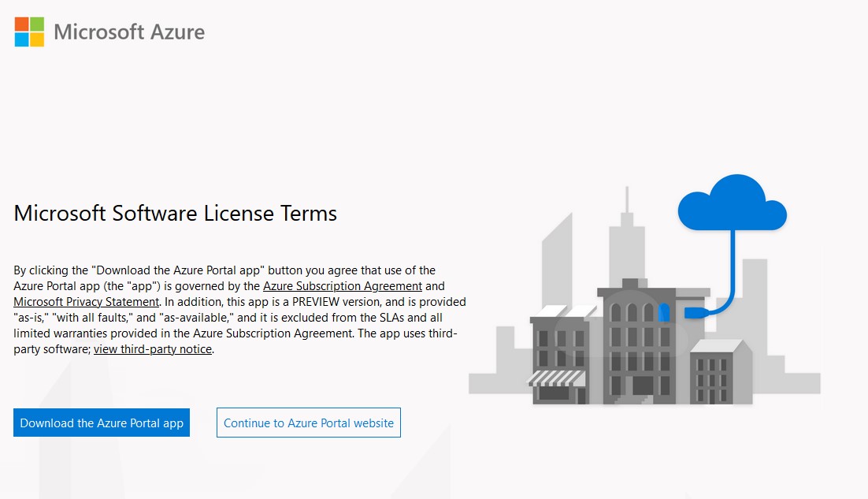The image size is (868, 499).
Task: Click the blue square in Microsoft logo
Action: (x=22, y=39)
